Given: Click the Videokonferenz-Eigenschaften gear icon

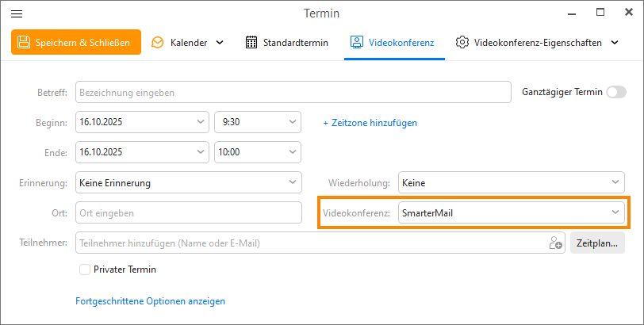Looking at the screenshot, I should coord(462,42).
